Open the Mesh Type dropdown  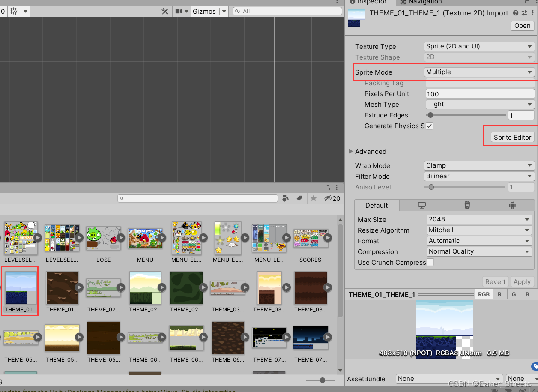pos(480,104)
